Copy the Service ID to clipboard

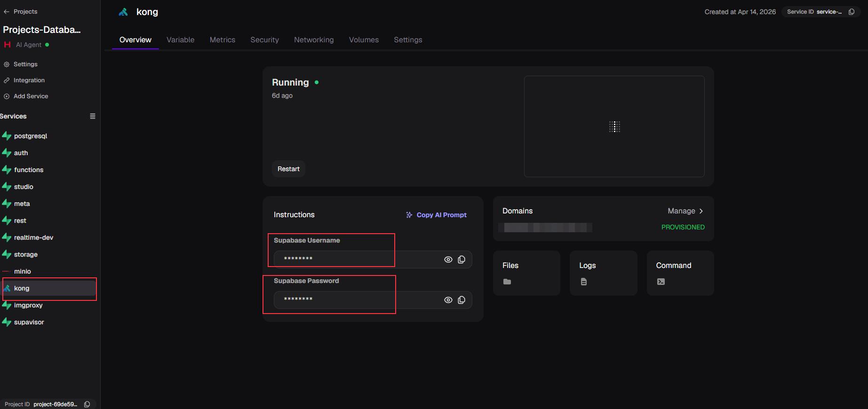coord(852,12)
